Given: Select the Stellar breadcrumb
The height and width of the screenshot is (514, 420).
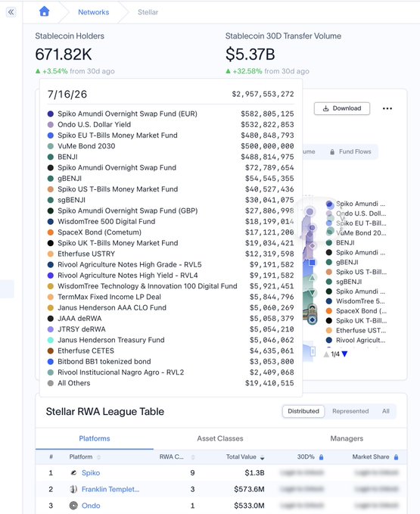Looking at the screenshot, I should tap(148, 12).
